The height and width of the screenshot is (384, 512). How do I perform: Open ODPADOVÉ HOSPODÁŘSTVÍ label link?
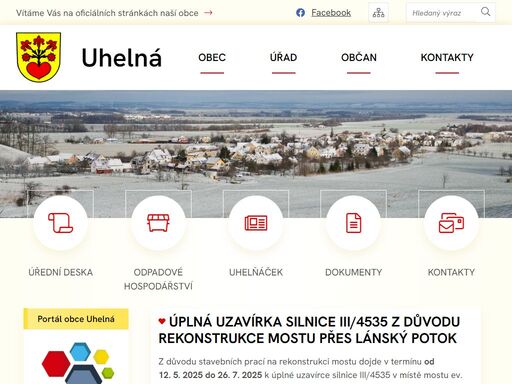158,279
